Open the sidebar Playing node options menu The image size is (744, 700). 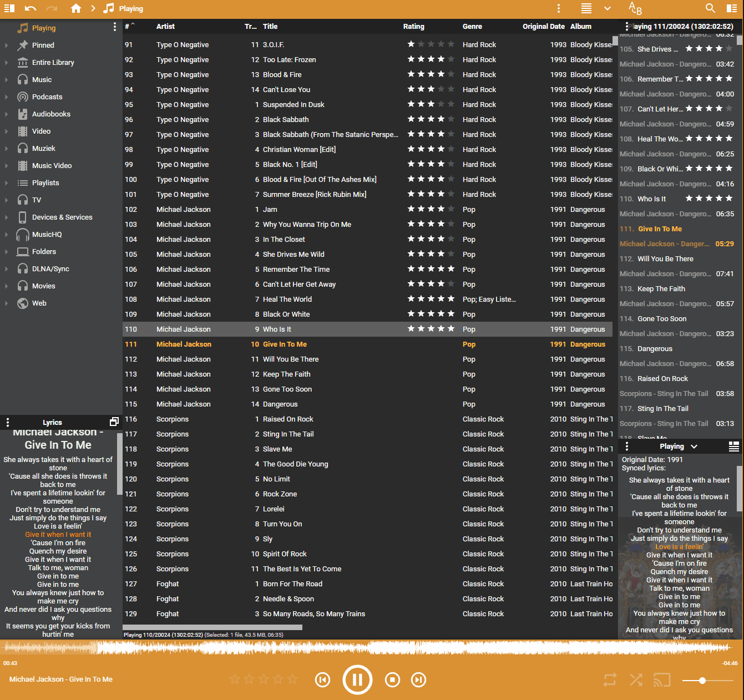click(x=115, y=27)
